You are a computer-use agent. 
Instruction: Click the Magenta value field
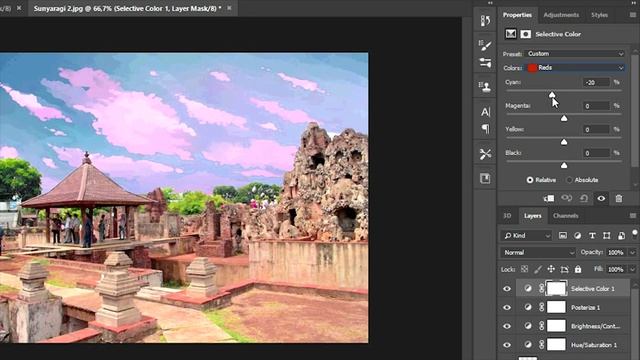pos(596,106)
